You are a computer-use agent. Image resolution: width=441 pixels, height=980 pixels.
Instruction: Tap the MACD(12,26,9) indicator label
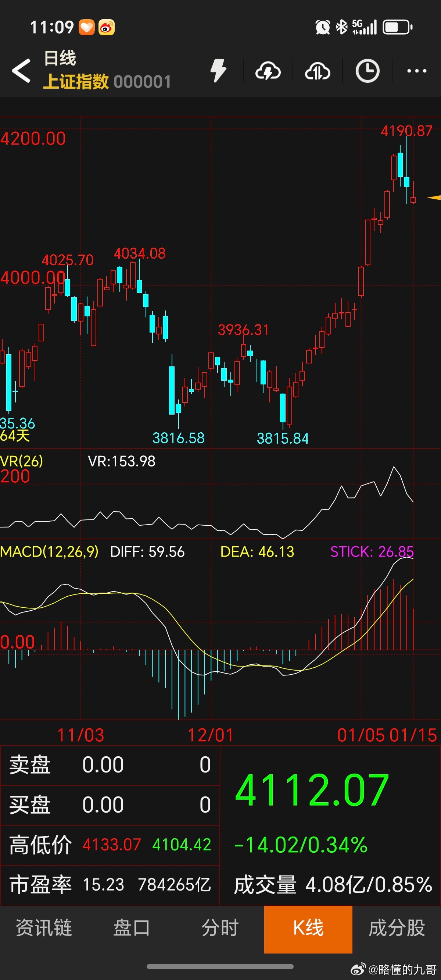pos(49,551)
